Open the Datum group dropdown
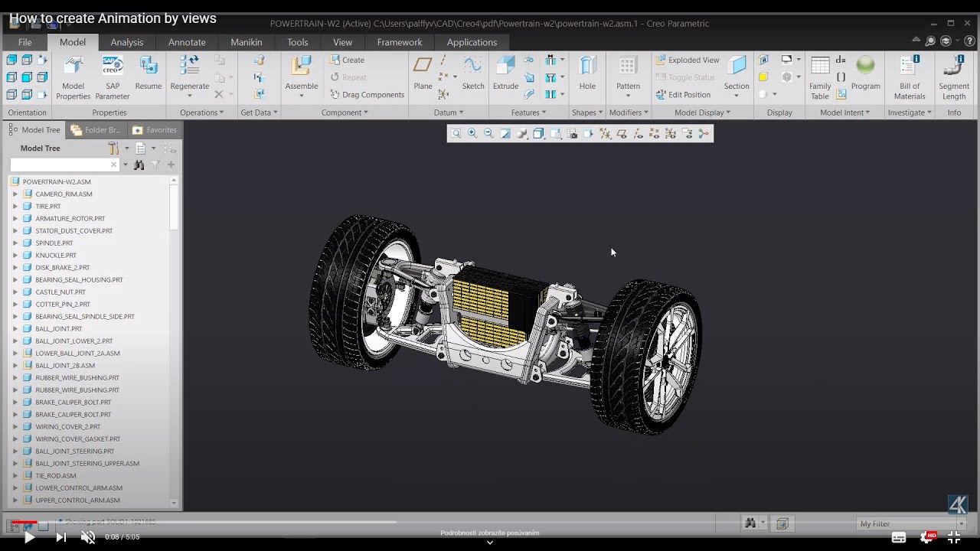 click(x=449, y=112)
